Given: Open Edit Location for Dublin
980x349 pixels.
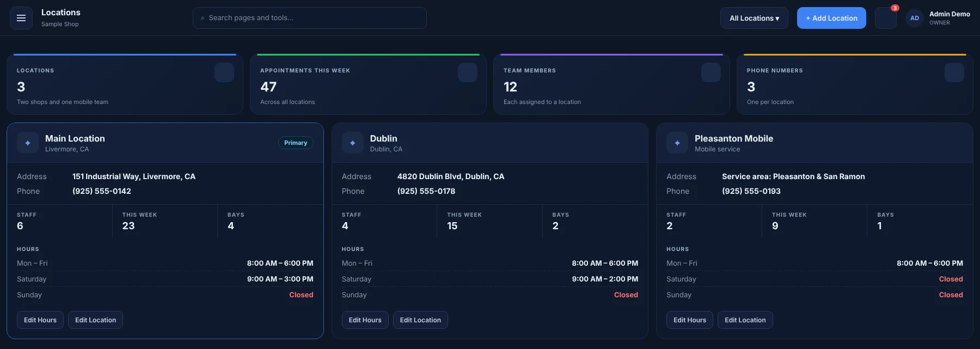Looking at the screenshot, I should (420, 320).
